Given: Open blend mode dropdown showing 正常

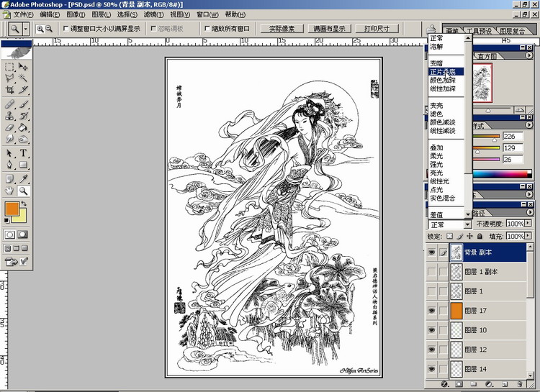Looking at the screenshot, I should coord(450,224).
